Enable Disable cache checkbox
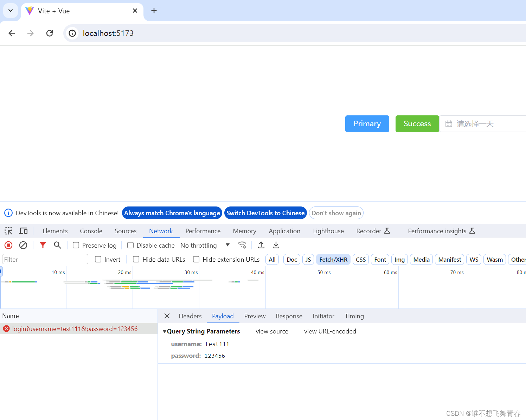This screenshot has width=526, height=420. pyautogui.click(x=130, y=245)
